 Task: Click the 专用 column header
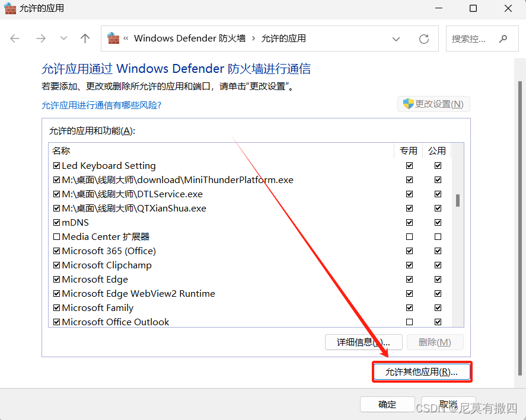point(408,150)
